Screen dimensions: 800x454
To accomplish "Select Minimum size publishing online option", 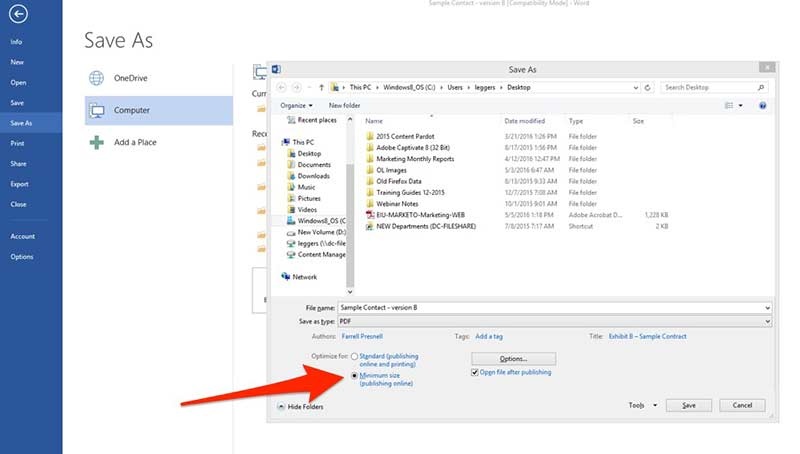I will click(x=354, y=376).
